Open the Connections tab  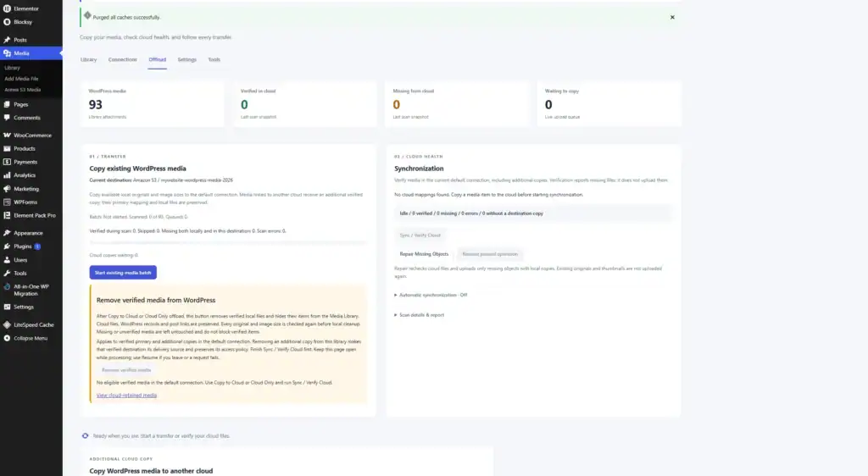(122, 59)
